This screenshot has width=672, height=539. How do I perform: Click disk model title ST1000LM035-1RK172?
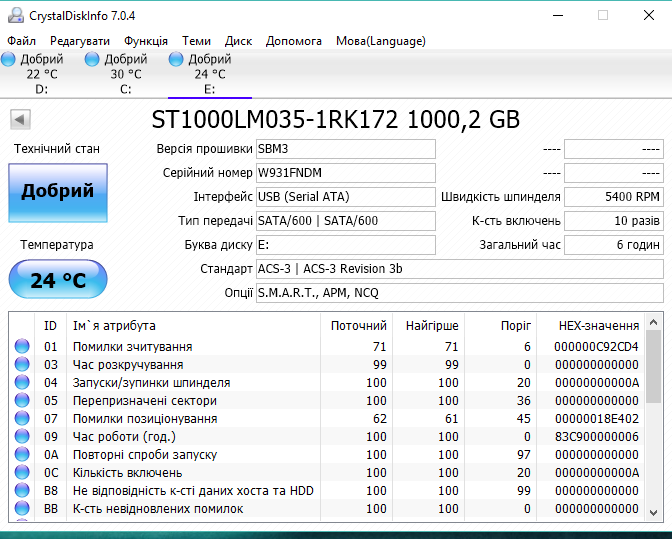click(275, 120)
